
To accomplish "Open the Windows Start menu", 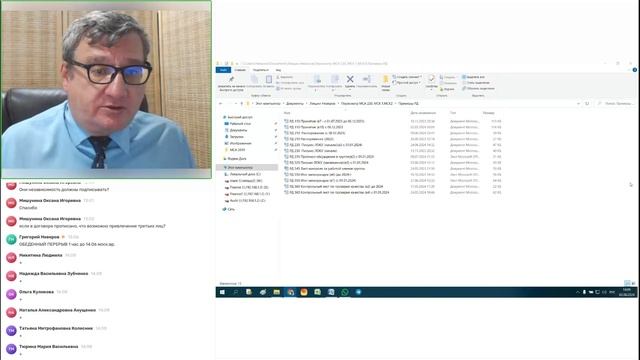I will [222, 292].
